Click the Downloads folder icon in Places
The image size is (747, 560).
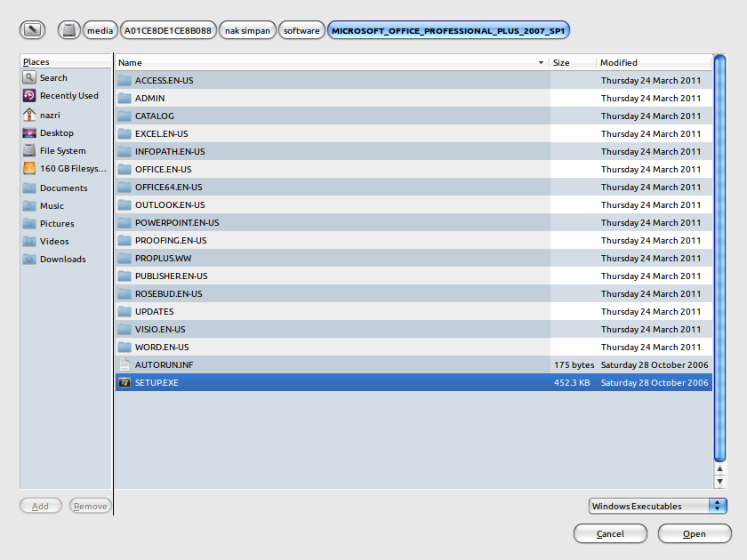[29, 259]
